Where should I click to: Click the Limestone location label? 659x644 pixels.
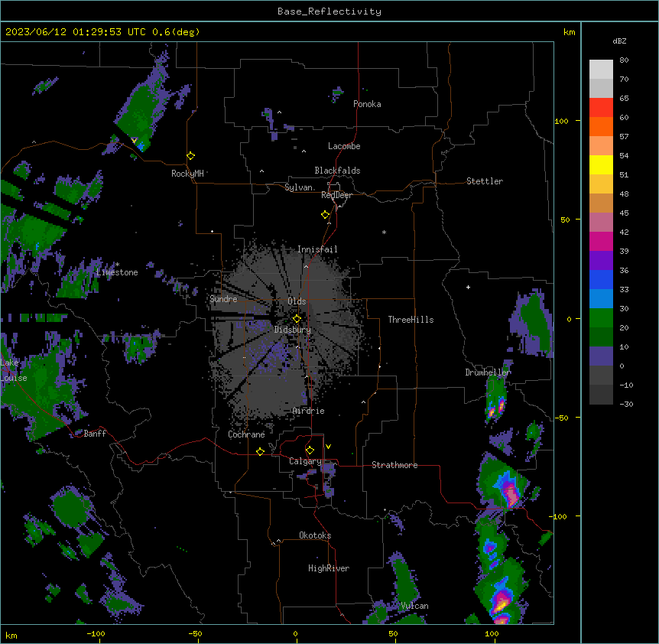117,272
